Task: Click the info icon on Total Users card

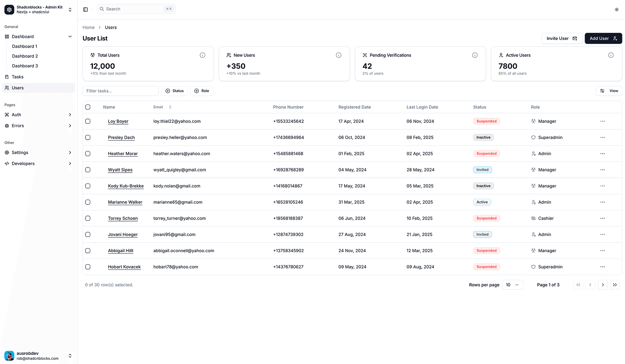Action: [x=202, y=55]
